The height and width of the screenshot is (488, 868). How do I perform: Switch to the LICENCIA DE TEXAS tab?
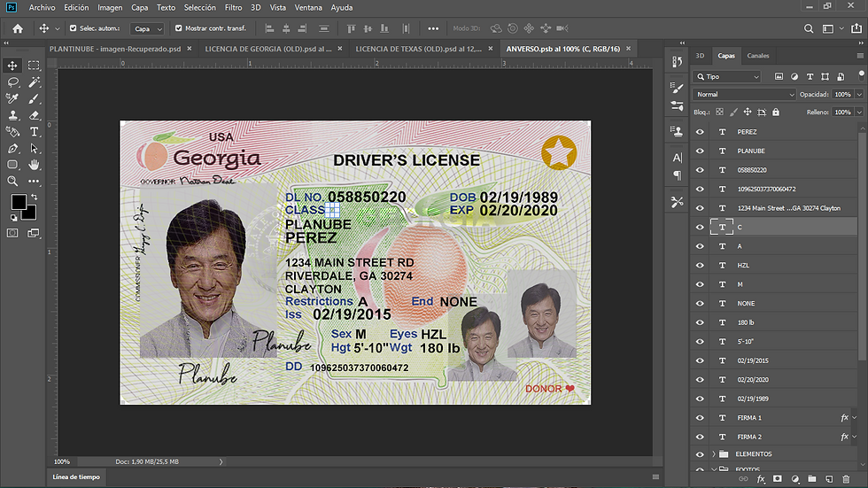coord(418,49)
